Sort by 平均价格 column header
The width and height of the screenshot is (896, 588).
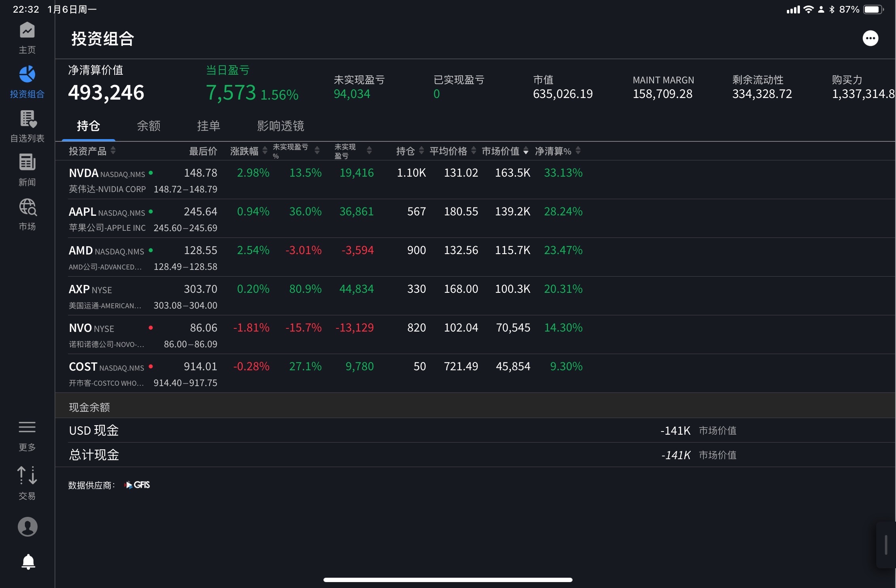[453, 151]
